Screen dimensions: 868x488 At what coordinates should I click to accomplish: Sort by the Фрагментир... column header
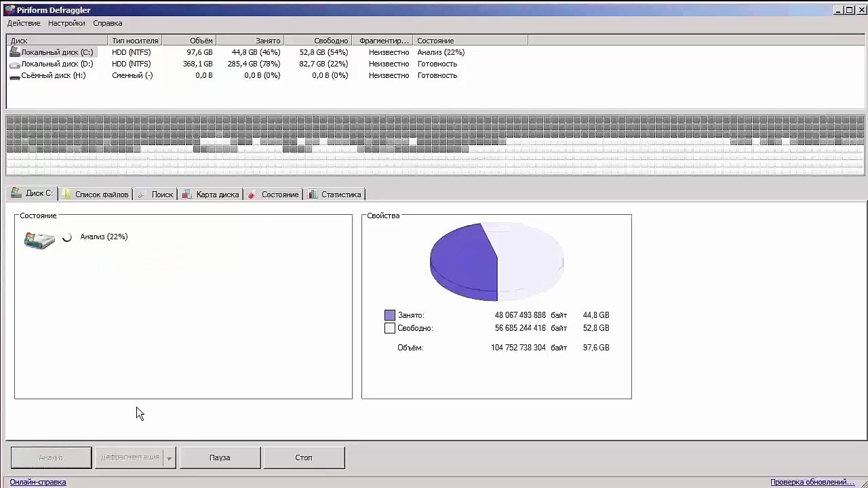(383, 41)
